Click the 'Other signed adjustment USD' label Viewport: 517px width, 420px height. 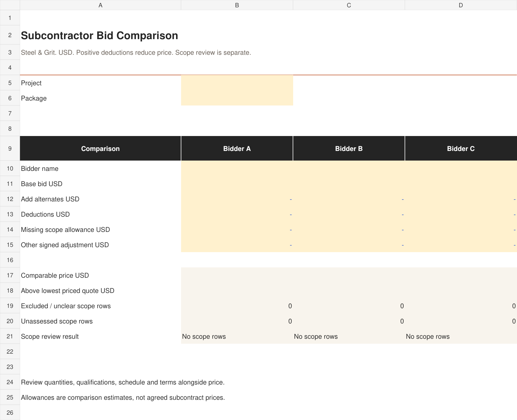(65, 245)
